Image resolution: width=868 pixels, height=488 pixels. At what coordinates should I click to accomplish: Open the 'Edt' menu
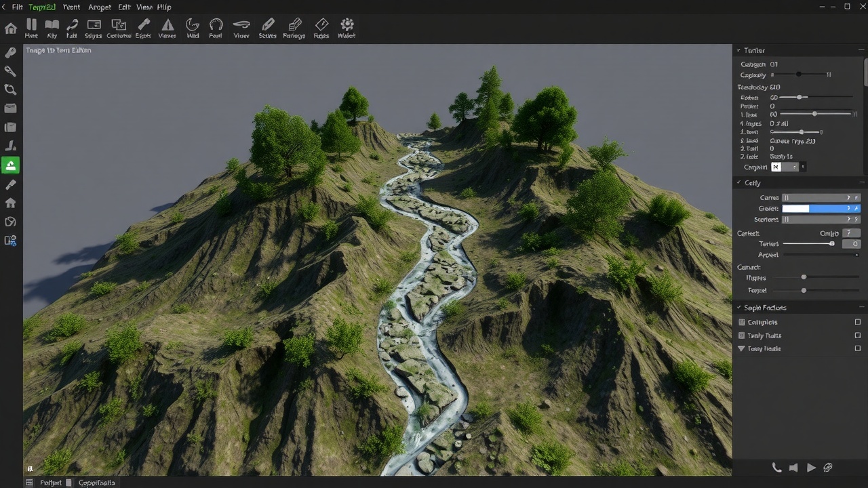pyautogui.click(x=124, y=7)
